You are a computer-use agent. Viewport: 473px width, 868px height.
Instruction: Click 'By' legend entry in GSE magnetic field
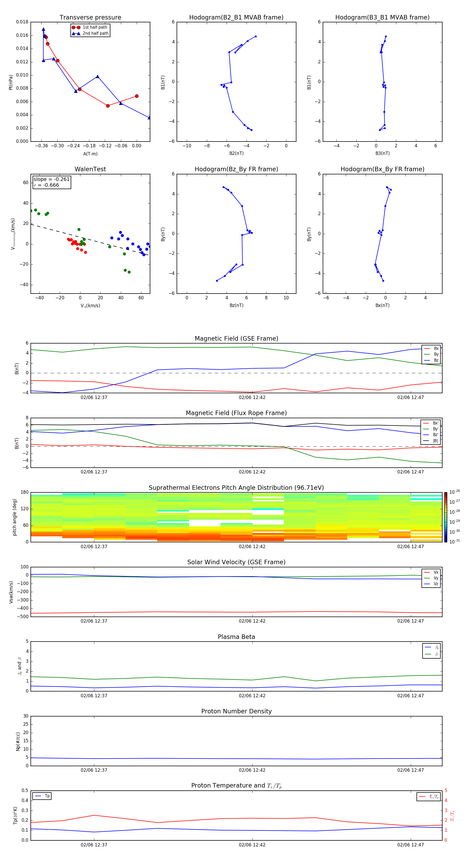(431, 355)
